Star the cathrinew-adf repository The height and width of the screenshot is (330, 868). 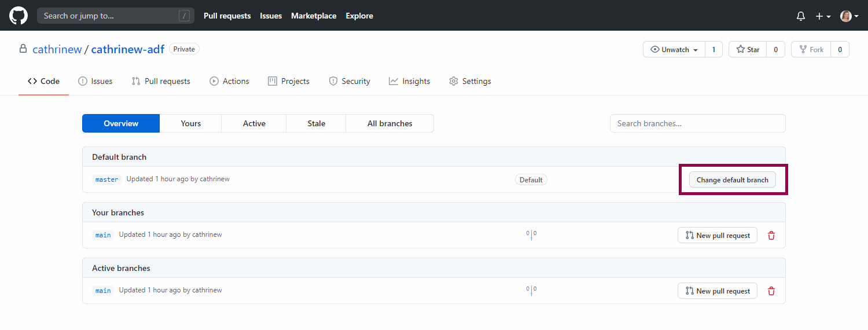tap(748, 50)
